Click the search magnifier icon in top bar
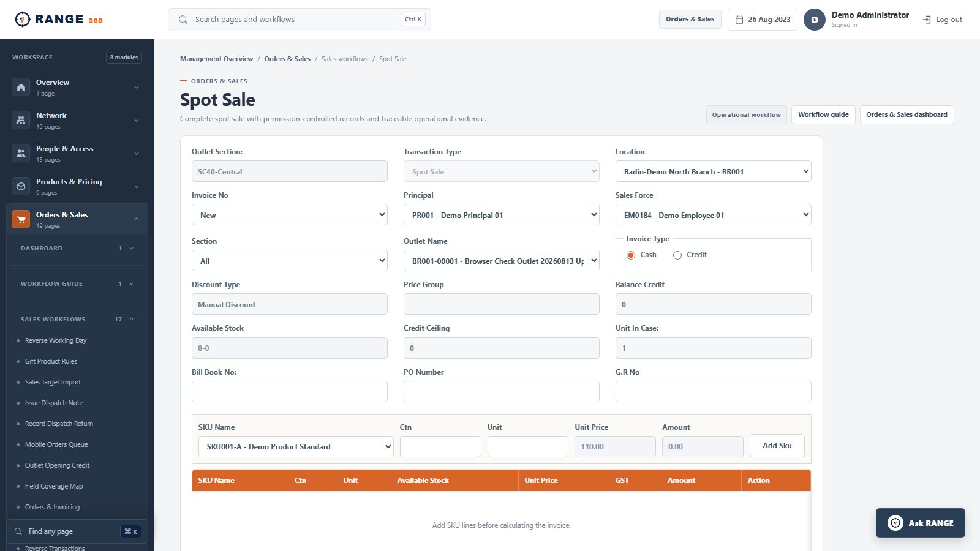980x551 pixels. point(183,20)
